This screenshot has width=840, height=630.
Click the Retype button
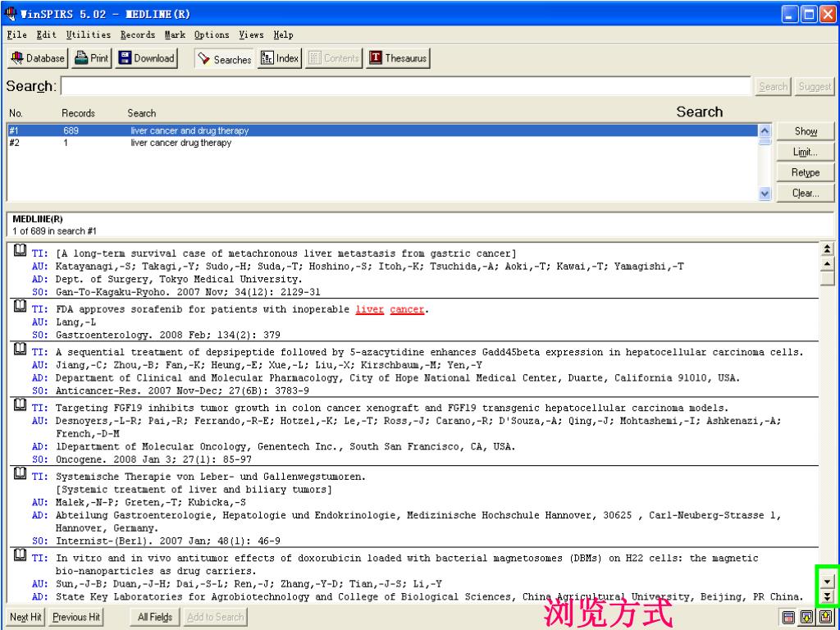[806, 172]
